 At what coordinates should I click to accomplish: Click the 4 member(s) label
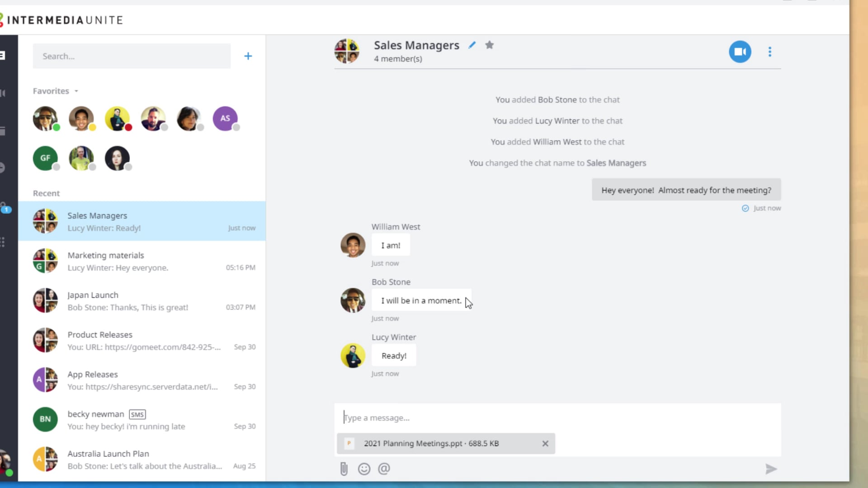(x=398, y=59)
